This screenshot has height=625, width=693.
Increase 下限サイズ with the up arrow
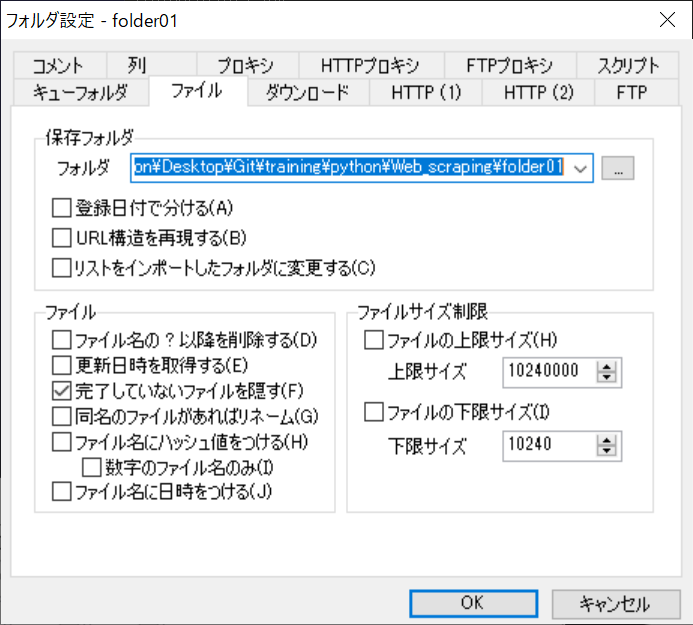(x=607, y=440)
